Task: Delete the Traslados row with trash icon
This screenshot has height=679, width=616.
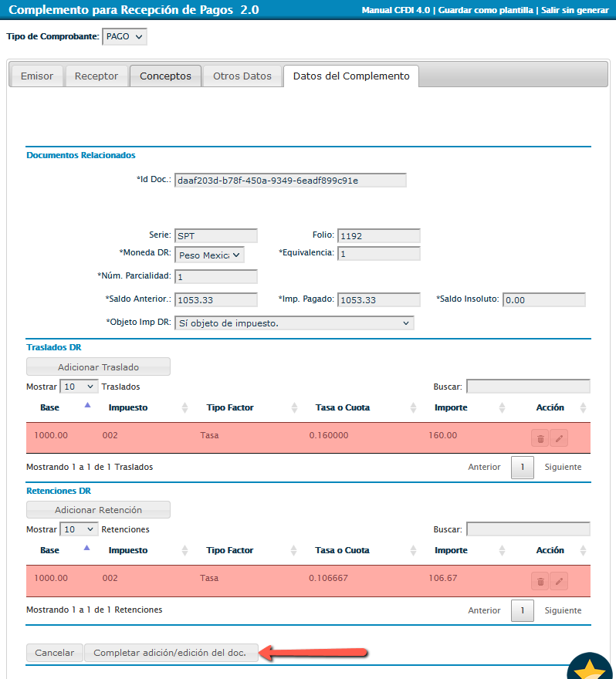Action: [x=540, y=438]
